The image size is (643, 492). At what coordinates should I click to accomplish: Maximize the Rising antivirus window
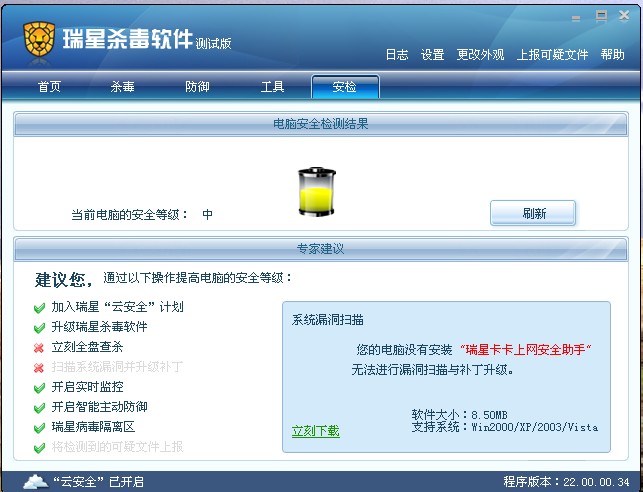[601, 16]
